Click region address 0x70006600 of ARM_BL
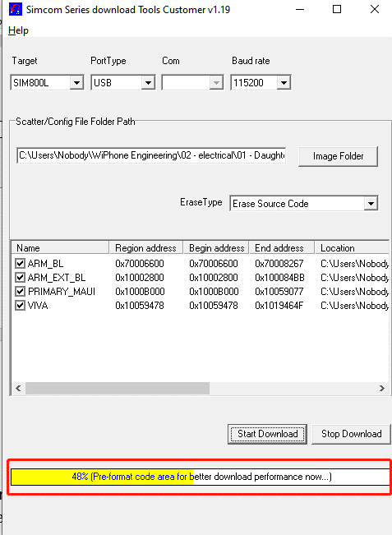Screen dimensions: 392x535 [x=140, y=264]
